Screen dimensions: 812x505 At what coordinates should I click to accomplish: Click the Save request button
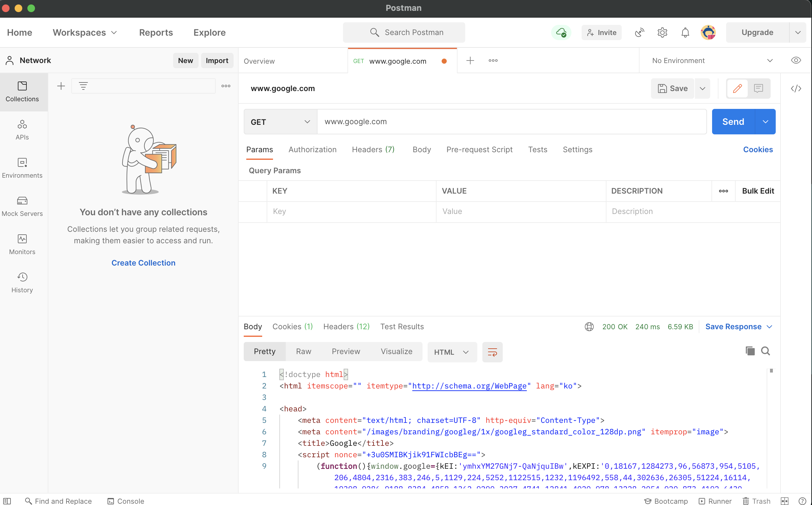click(673, 89)
